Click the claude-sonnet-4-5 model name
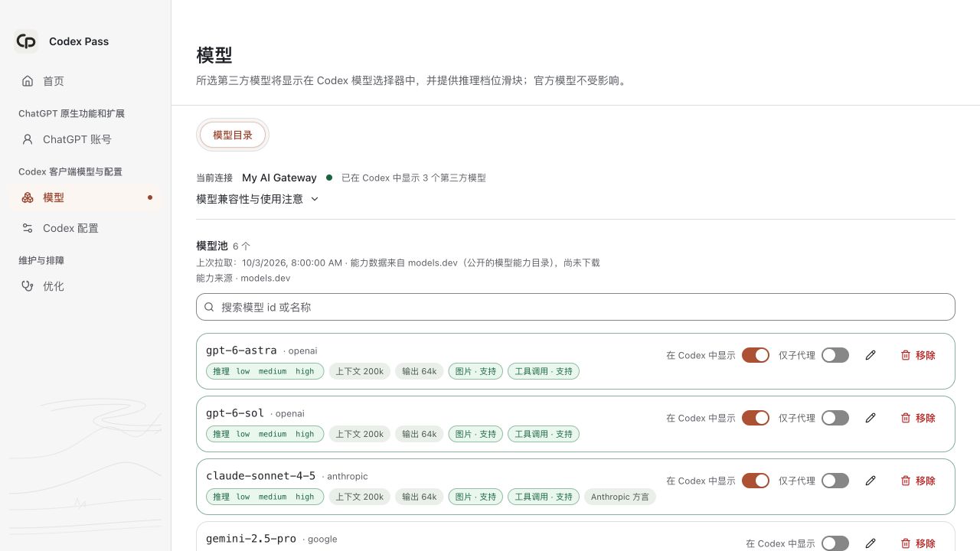 [260, 476]
